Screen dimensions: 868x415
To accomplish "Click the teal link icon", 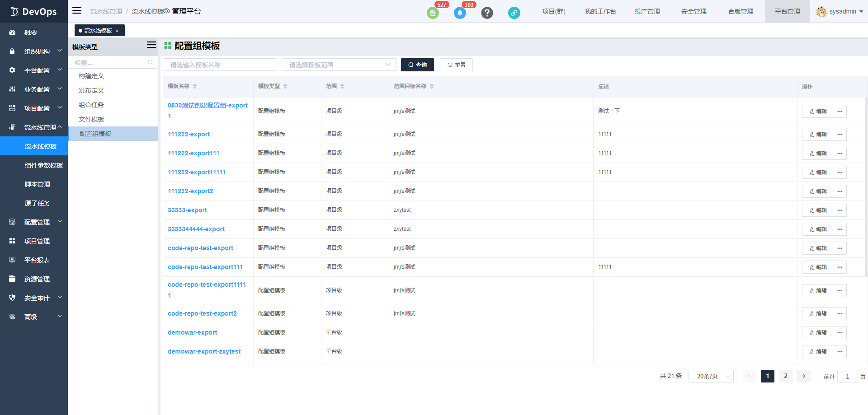I will 514,13.
